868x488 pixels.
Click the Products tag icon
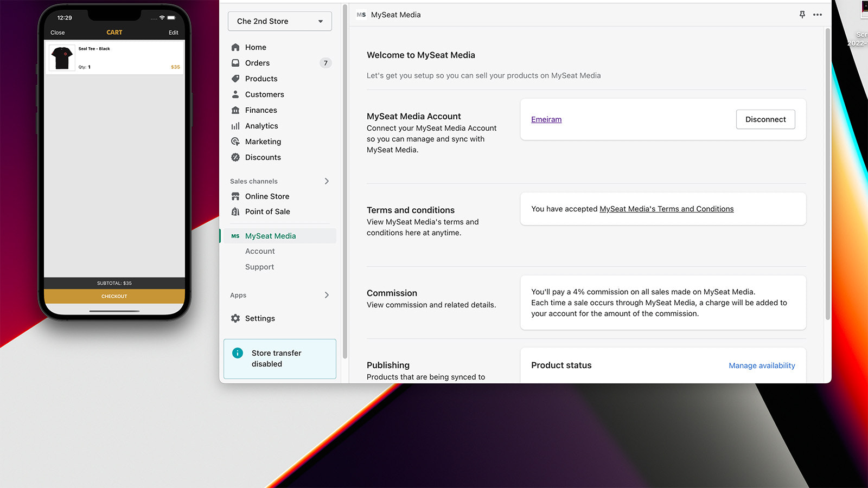[x=235, y=79]
